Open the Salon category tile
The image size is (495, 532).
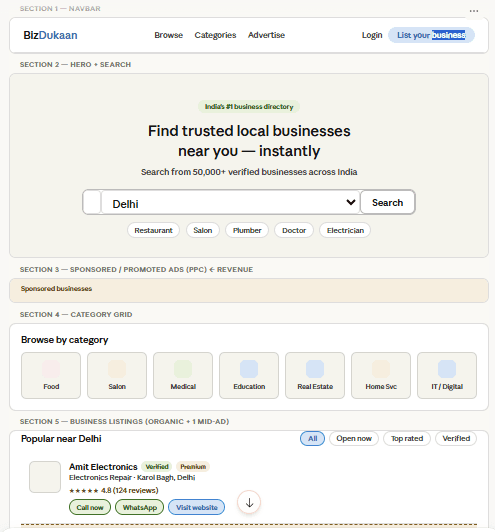117,375
